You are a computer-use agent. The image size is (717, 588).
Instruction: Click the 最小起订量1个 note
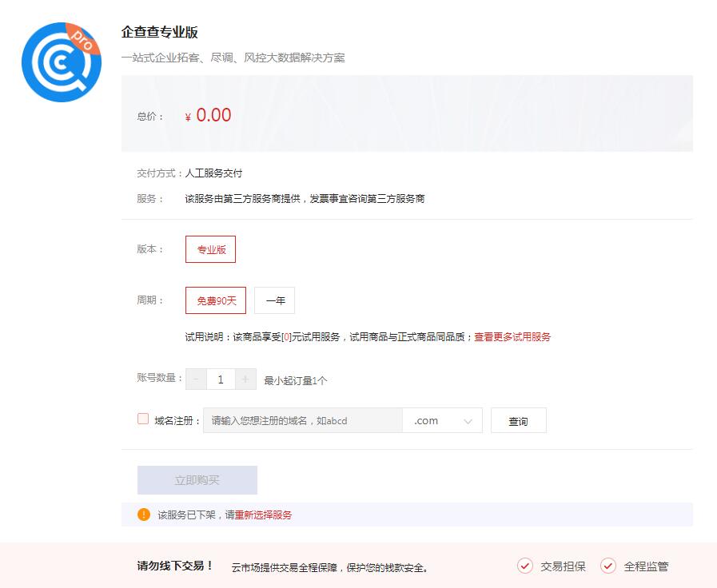(x=296, y=380)
